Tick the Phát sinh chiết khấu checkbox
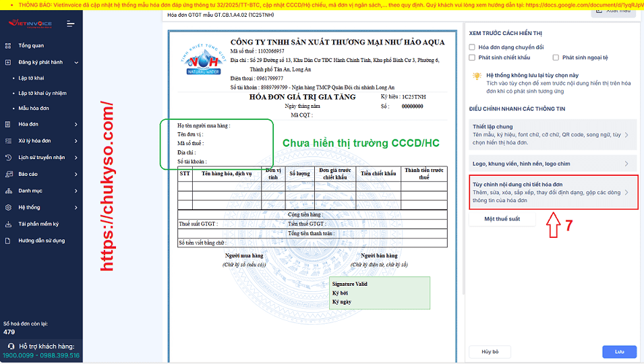Screen dimensions: 644x364 [x=472, y=57]
